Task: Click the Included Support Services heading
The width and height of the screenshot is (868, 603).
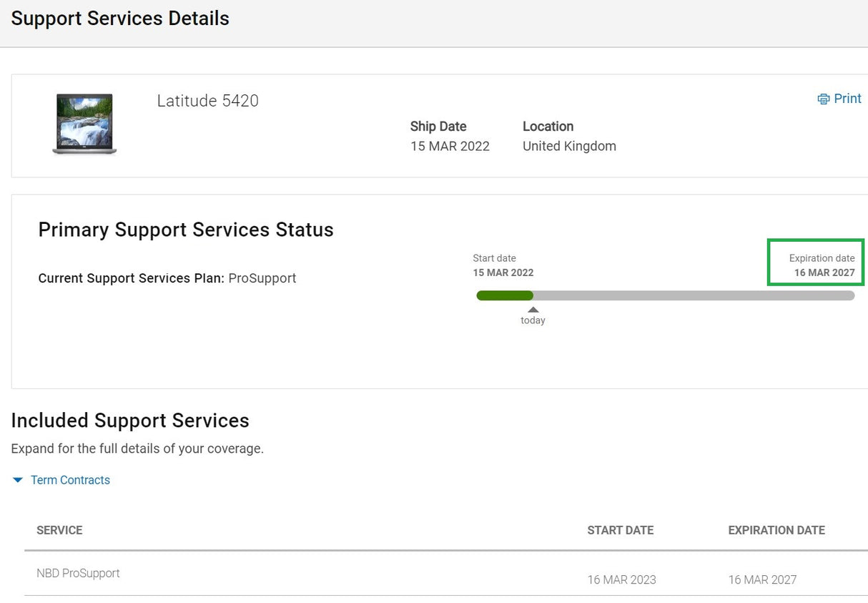Action: [x=130, y=421]
